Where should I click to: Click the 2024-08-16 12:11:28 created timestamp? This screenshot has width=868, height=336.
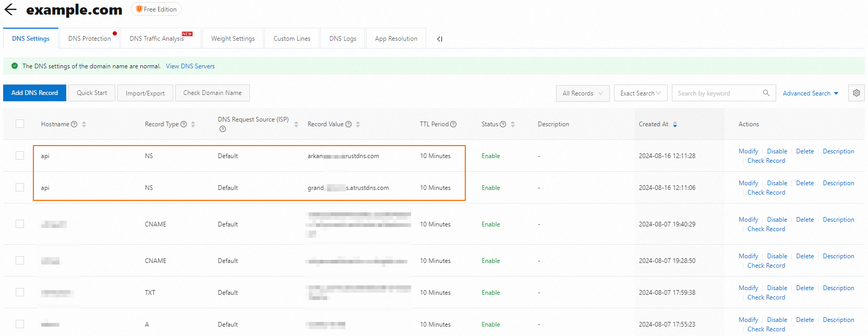click(667, 156)
